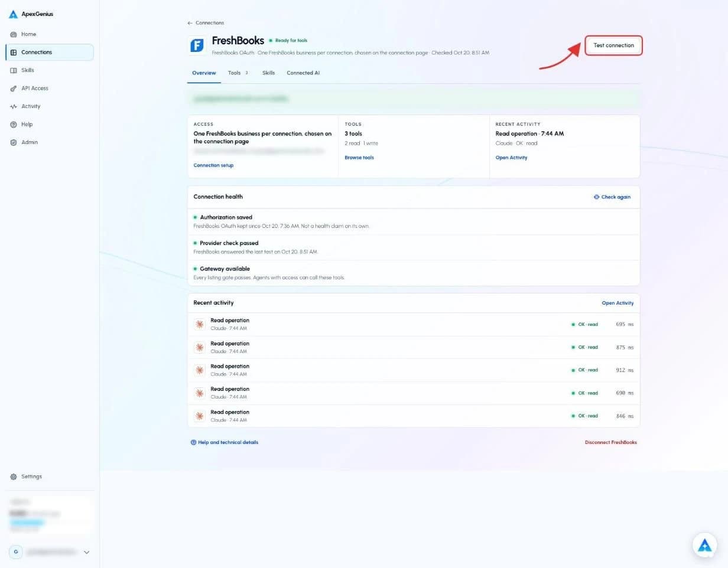Click Read operation text on 690 ms row
Viewport: 728px width, 568px height.
pyautogui.click(x=230, y=389)
